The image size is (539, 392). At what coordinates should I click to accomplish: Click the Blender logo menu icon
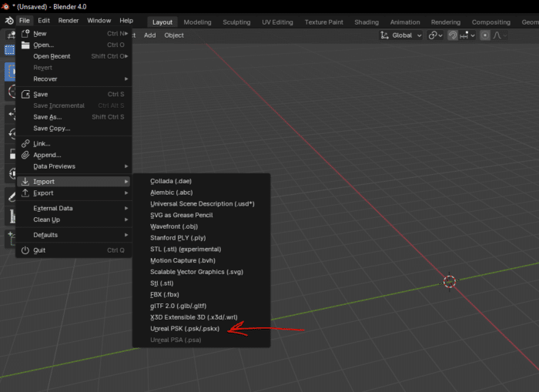(9, 21)
